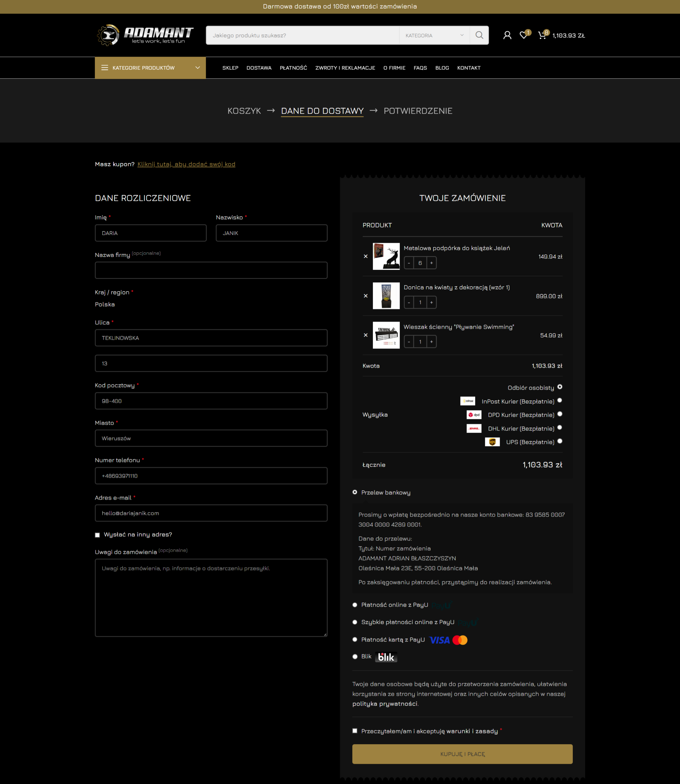Click the search magnifier icon
680x784 pixels.
tap(479, 35)
